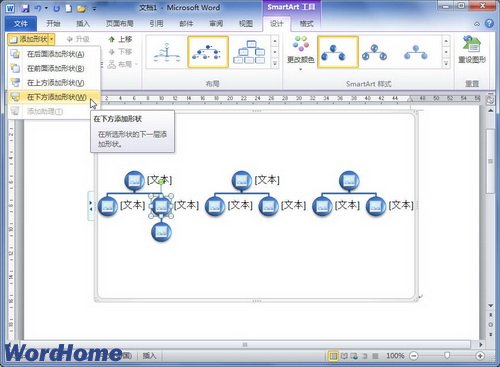Customize the Quick Access Toolbar arrow
Screen dimensions: 500x367
(x=94, y=9)
